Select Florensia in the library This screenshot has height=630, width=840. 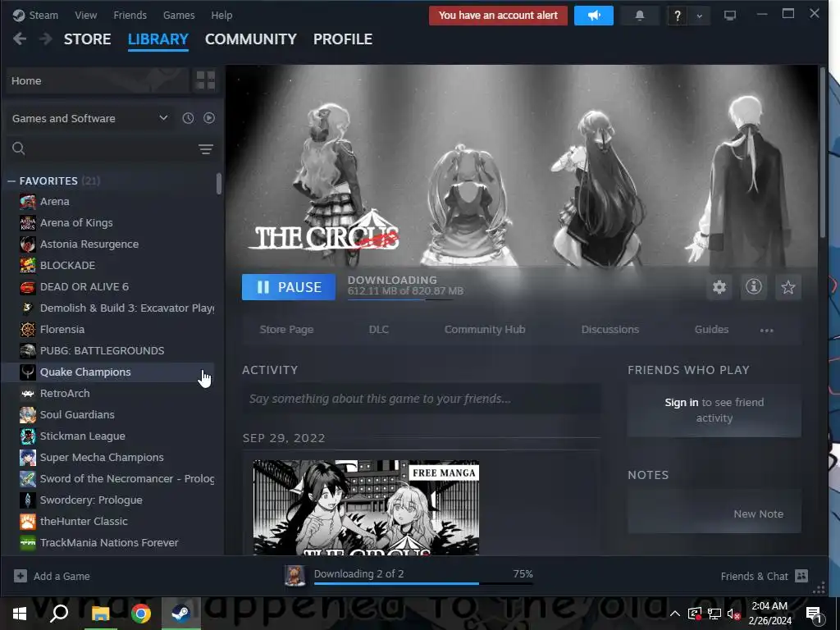pyautogui.click(x=111, y=330)
